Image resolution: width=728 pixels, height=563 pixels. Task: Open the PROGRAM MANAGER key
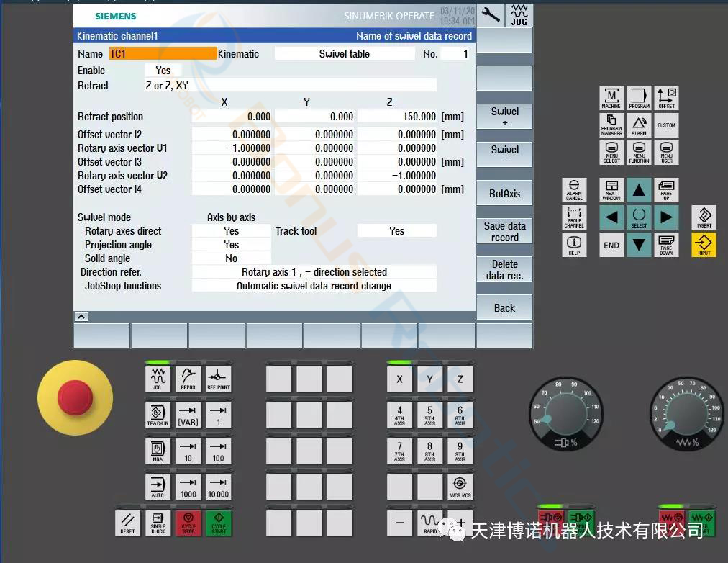point(611,125)
